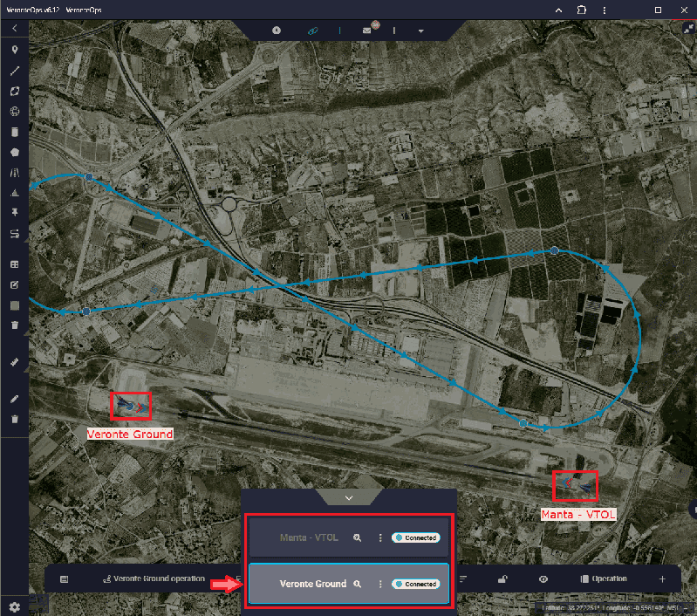
Task: Expand the top bar dropdown arrow
Action: coord(420,31)
